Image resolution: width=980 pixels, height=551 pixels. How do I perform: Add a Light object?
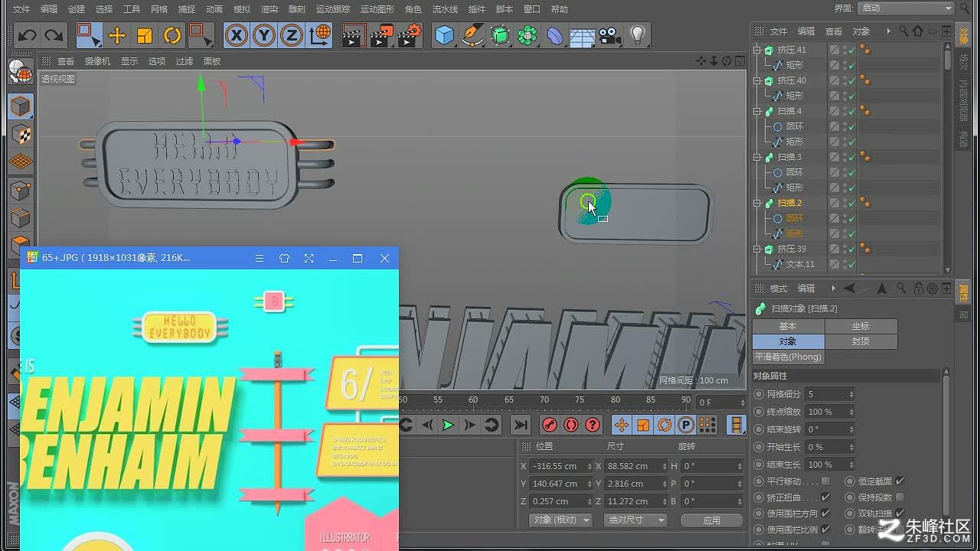coord(637,35)
